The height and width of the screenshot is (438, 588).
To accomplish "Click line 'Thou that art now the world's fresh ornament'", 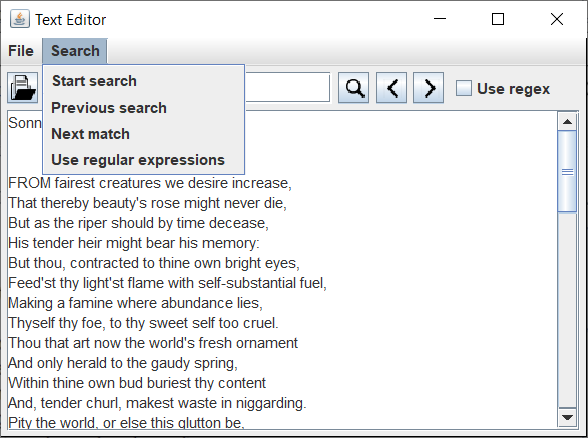I will coord(153,343).
